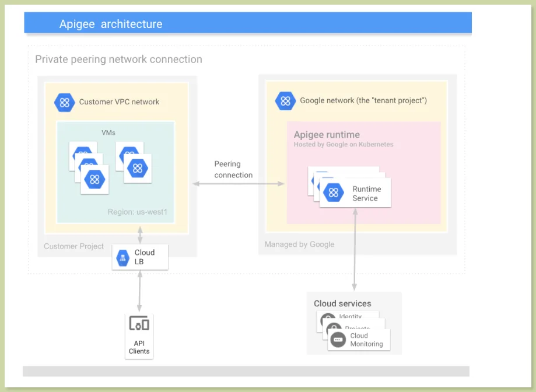Select the front VM icon in left stack
Screen dimensions: 536x392
click(94, 180)
